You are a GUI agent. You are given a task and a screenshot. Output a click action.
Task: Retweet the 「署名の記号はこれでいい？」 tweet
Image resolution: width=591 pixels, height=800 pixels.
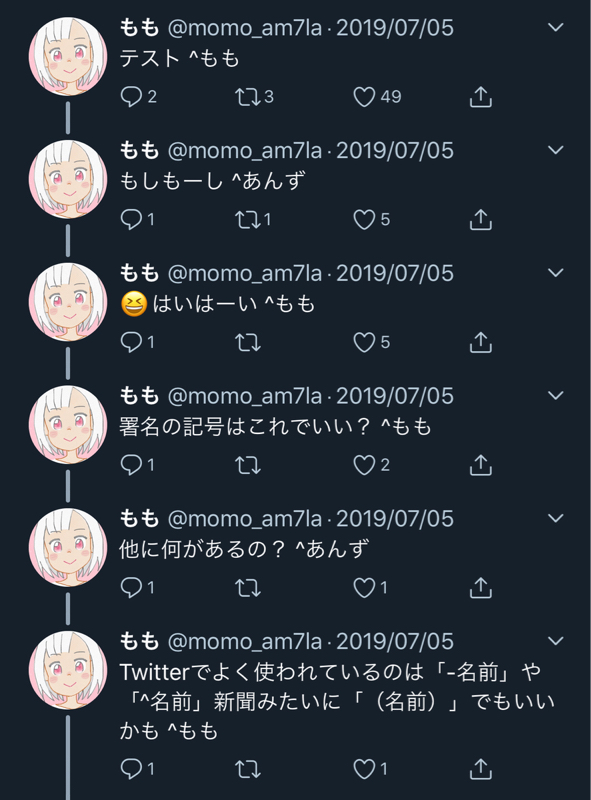tap(248, 465)
